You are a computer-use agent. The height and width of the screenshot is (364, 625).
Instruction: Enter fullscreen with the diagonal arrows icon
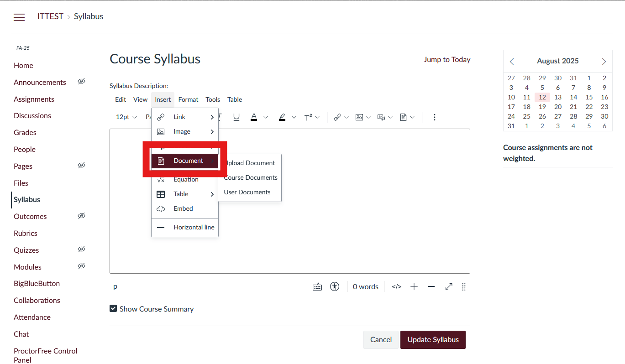[x=449, y=287]
